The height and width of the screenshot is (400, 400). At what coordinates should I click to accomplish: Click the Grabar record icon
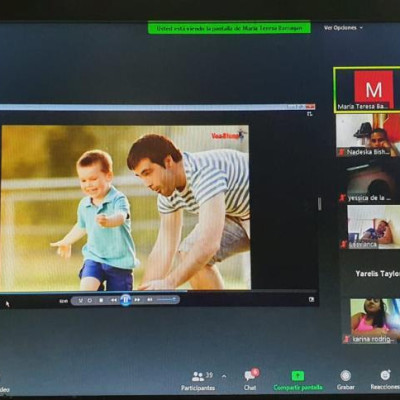click(346, 376)
